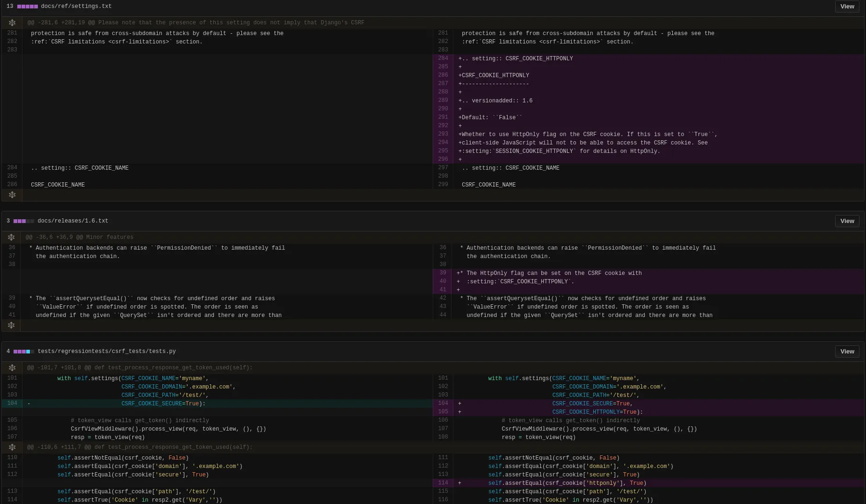Click added line number 114 in tests.py
This screenshot has height=504, width=866.
pos(443,483)
